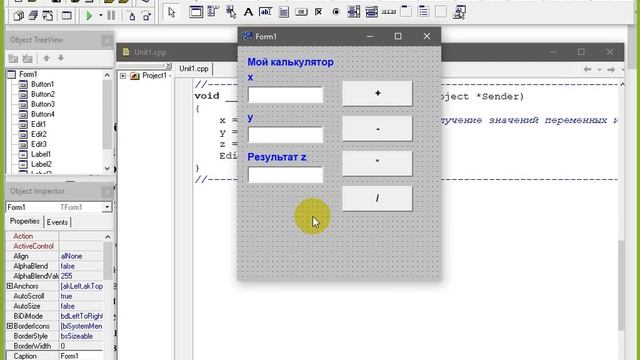This screenshot has height=360, width=640.
Task: Select the ListBox component in palette
Action: [x=353, y=12]
